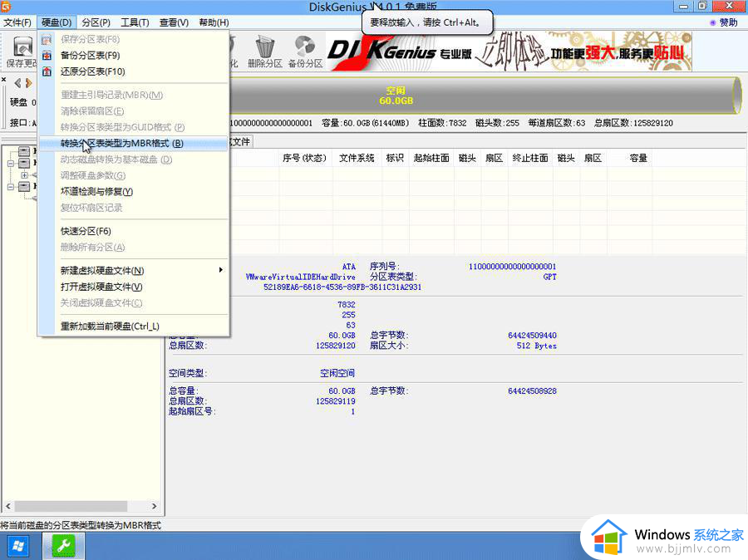Click the 64424508928 total bytes value
The image size is (748, 560).
click(x=533, y=391)
